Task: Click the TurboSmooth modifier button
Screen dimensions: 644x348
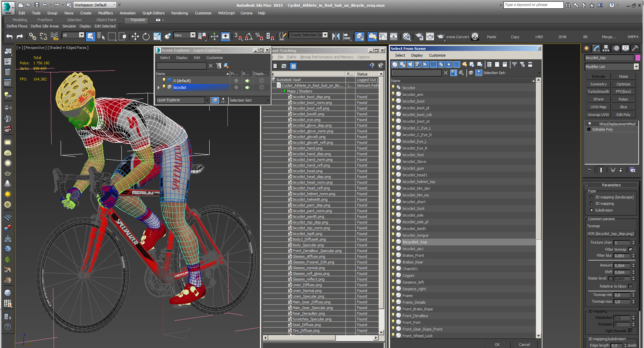Action: pyautogui.click(x=598, y=91)
